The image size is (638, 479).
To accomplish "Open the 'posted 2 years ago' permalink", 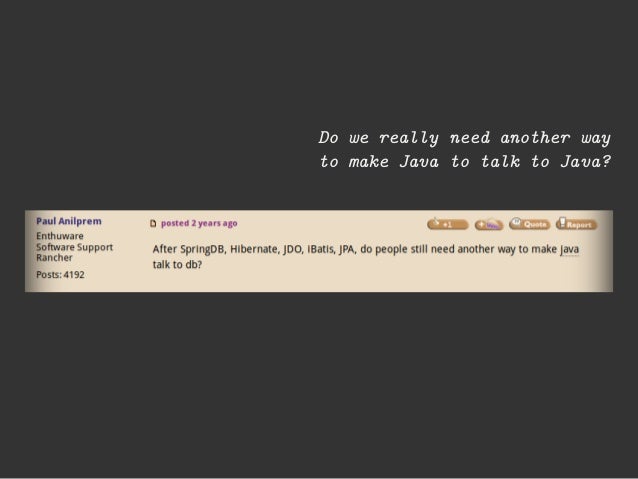I will click(x=199, y=223).
